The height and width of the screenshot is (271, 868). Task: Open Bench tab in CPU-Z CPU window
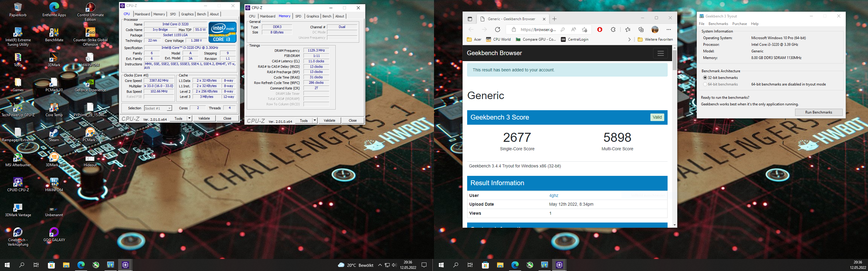coord(202,14)
